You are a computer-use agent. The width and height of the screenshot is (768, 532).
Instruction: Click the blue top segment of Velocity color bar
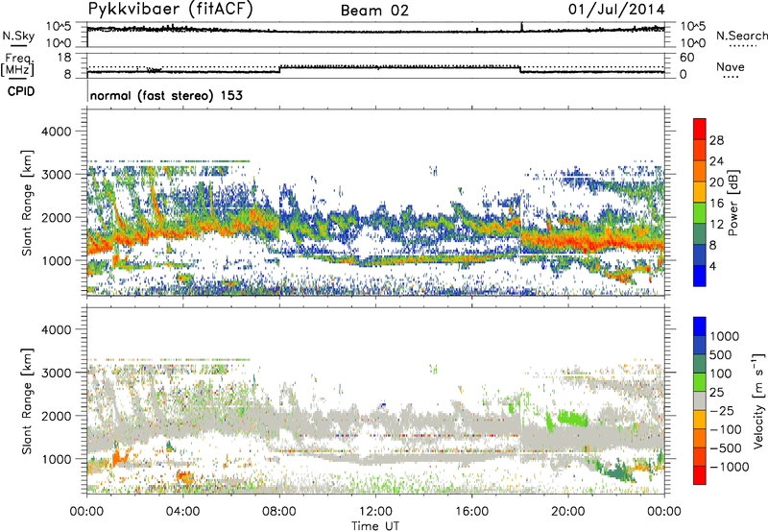pyautogui.click(x=700, y=326)
